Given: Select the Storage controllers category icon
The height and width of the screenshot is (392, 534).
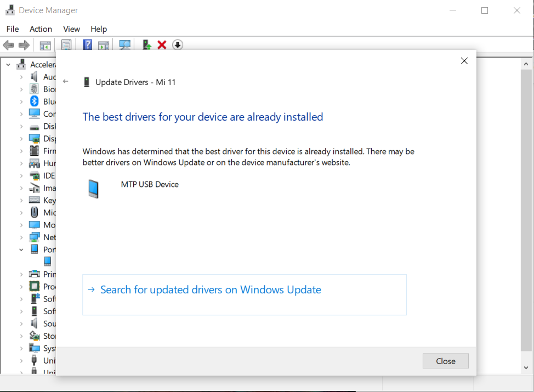Looking at the screenshot, I should tap(35, 336).
